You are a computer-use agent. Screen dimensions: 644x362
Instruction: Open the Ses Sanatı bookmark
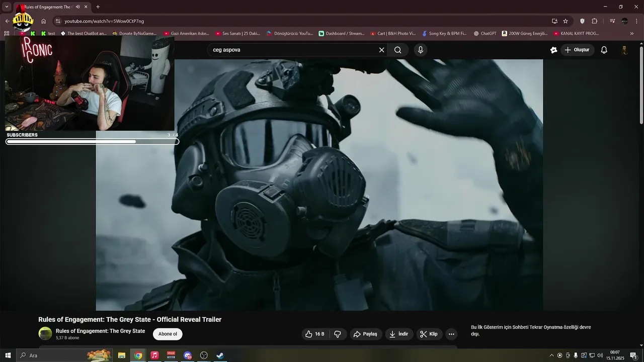(238, 34)
